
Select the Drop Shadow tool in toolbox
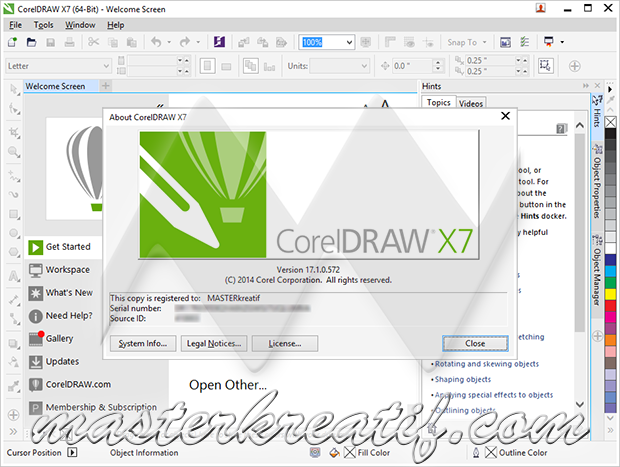tap(14, 343)
